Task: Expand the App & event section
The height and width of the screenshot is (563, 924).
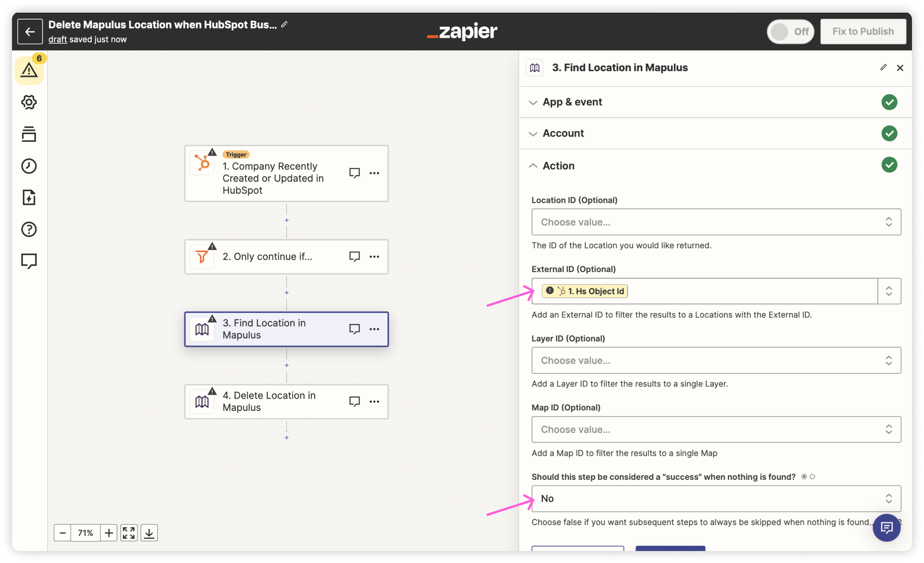Action: tap(715, 102)
